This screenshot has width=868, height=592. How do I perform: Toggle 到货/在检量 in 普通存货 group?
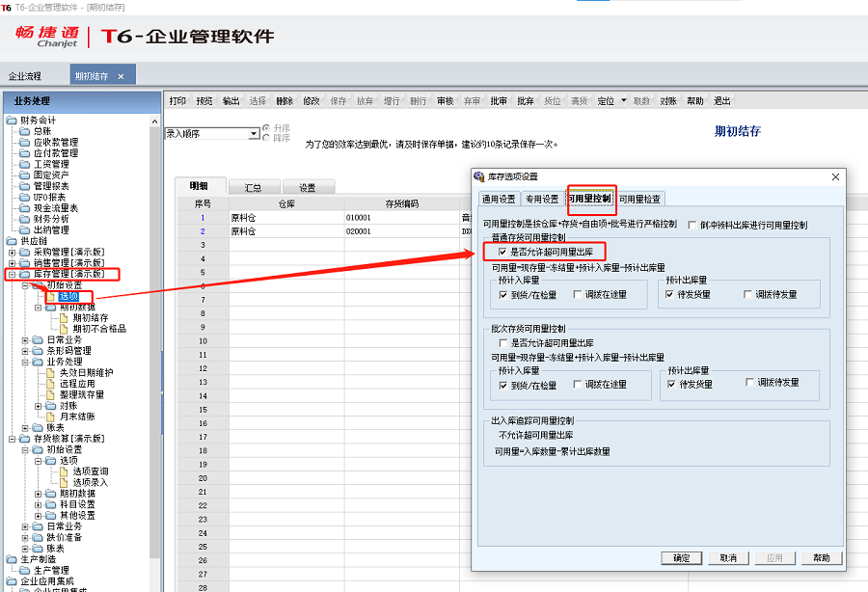(x=503, y=295)
